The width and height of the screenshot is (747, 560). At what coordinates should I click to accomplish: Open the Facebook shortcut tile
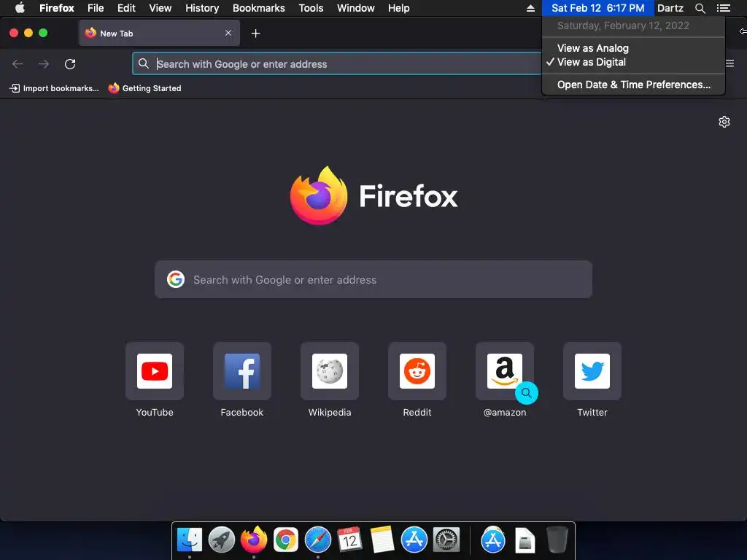click(x=242, y=371)
